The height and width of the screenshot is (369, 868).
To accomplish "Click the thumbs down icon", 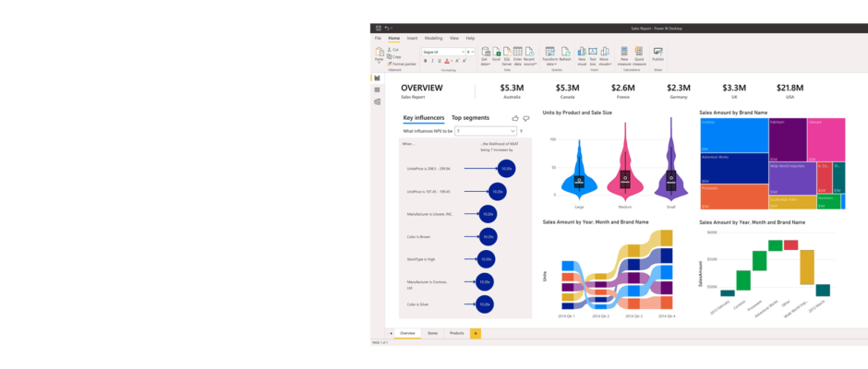I will (x=526, y=118).
